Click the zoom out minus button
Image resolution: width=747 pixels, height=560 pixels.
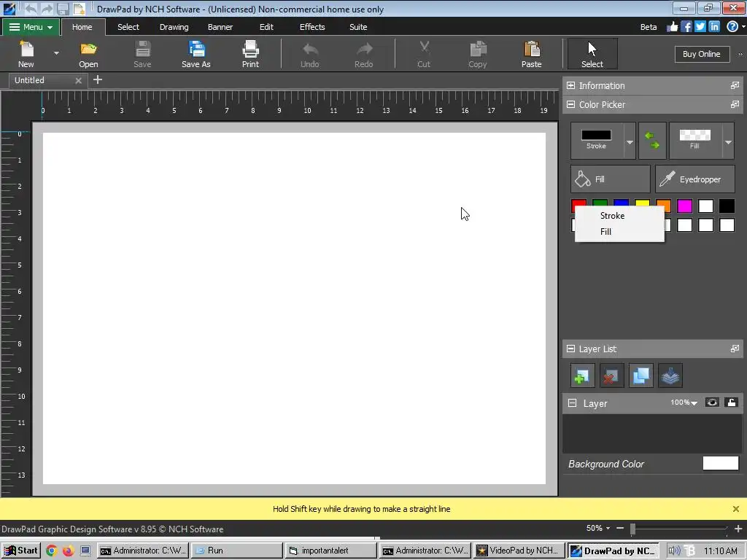click(620, 528)
